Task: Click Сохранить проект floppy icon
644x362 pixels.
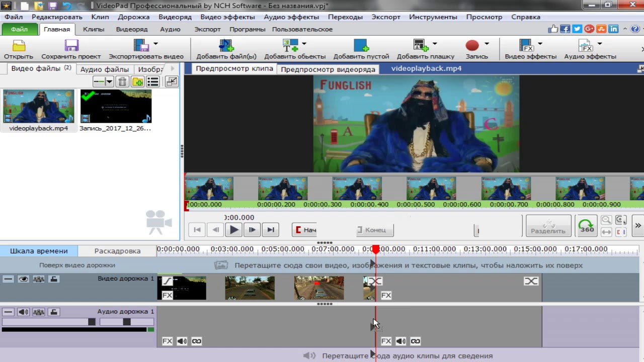Action: pos(71,46)
